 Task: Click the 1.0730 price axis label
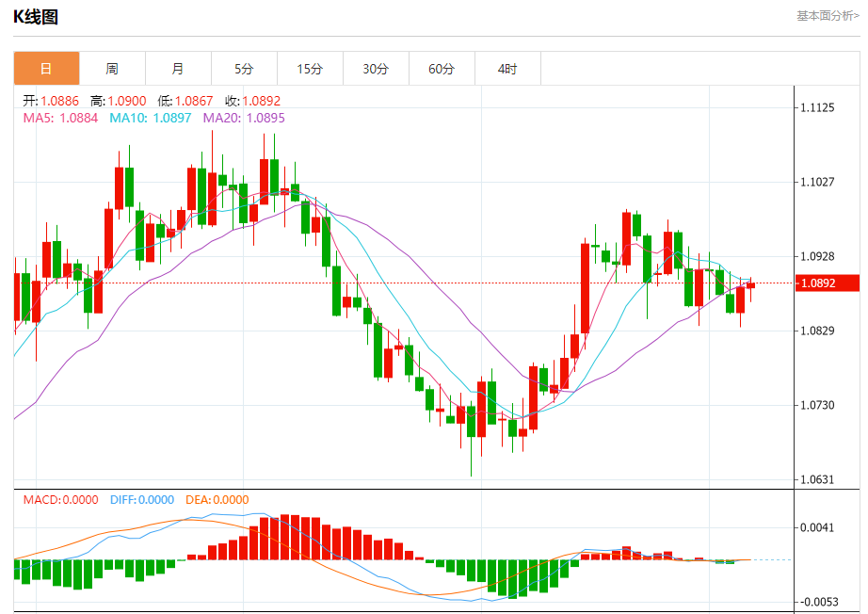[817, 405]
